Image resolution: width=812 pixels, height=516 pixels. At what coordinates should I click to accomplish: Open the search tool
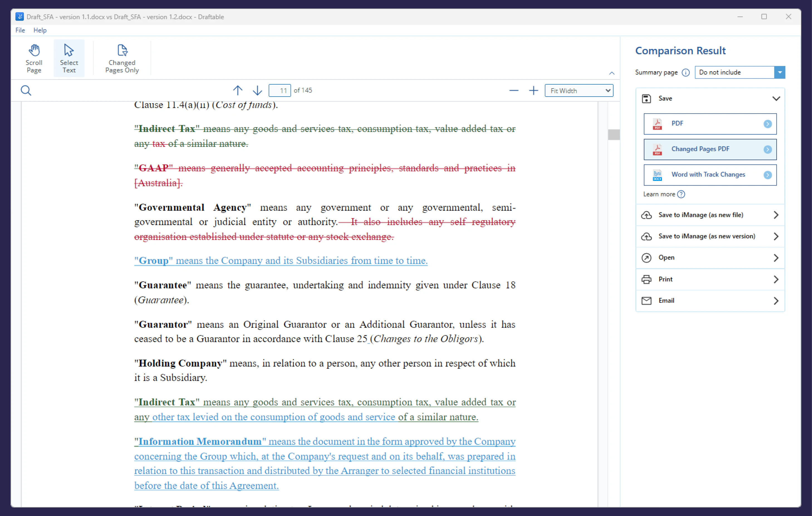coord(26,90)
